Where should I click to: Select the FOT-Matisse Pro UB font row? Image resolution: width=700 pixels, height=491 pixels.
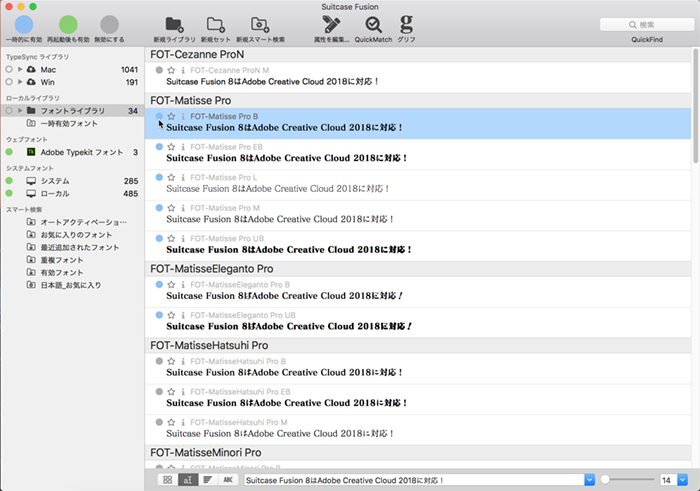pos(418,246)
